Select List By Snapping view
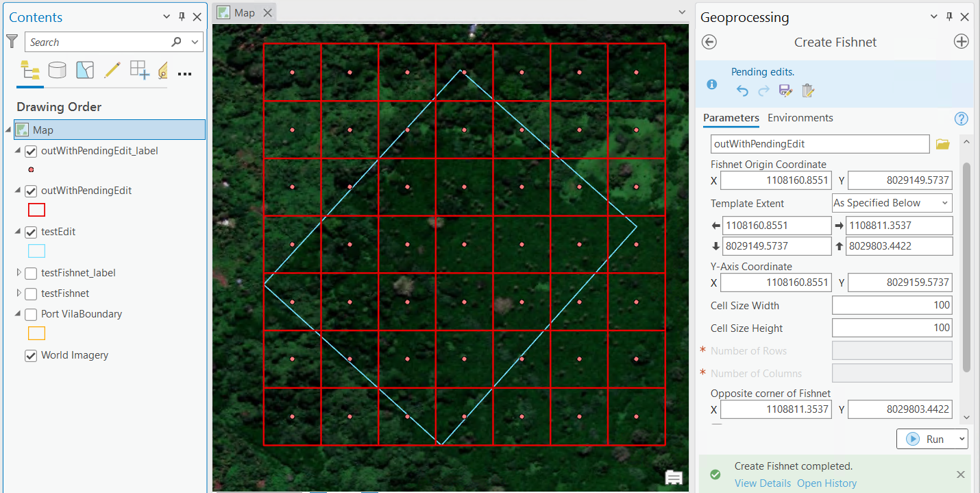The width and height of the screenshot is (980, 493). [140, 70]
